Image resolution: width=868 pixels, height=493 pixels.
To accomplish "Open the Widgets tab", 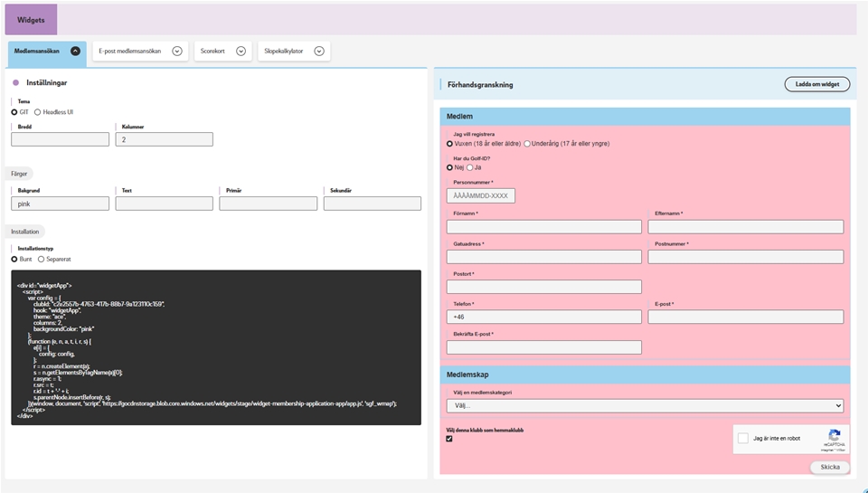I will (31, 19).
